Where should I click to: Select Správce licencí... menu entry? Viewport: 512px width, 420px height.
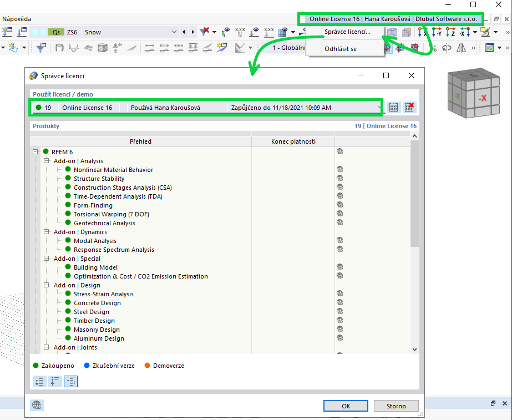[x=347, y=32]
